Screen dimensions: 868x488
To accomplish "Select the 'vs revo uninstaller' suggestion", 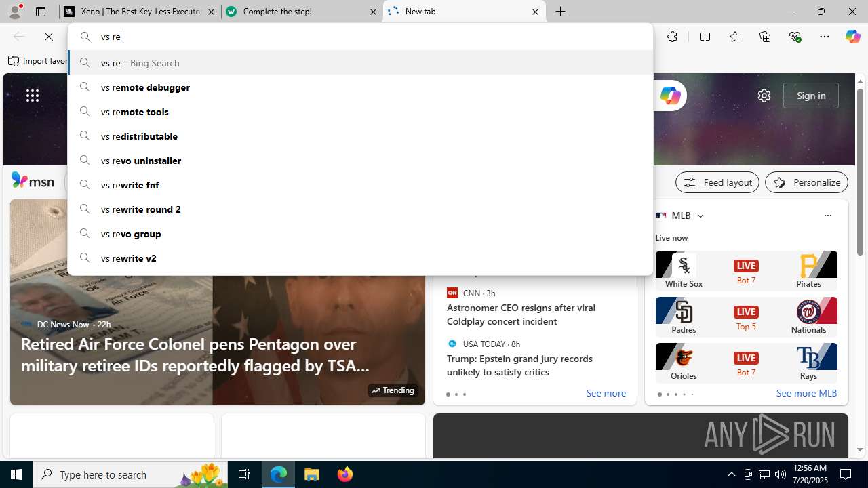I will (360, 161).
